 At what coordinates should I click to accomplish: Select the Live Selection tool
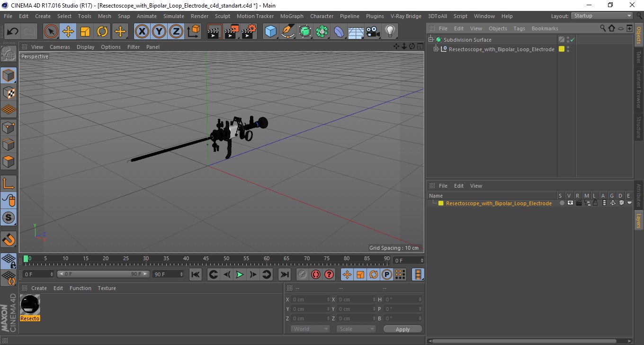pyautogui.click(x=51, y=32)
